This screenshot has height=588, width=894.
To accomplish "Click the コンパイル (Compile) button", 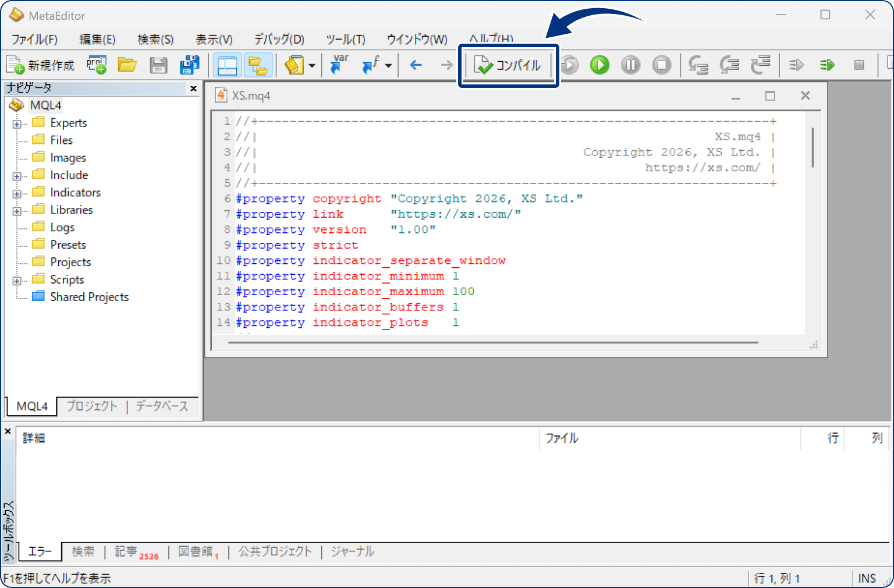I will point(509,65).
